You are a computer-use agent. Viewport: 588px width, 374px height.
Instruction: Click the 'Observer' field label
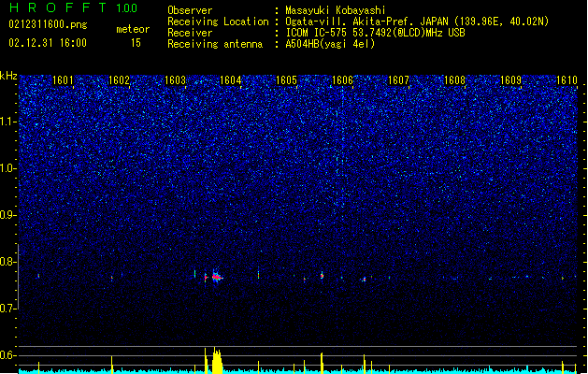click(x=190, y=10)
